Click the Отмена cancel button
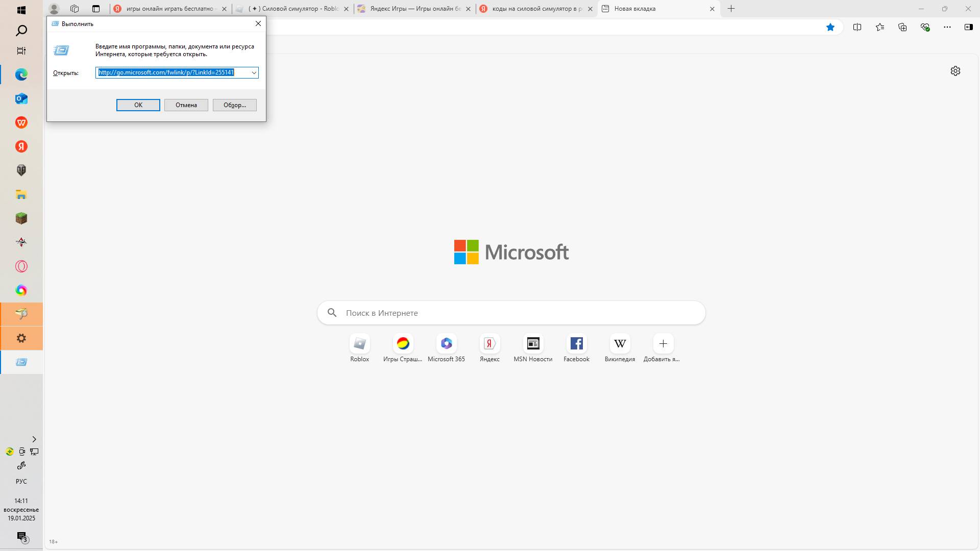980x551 pixels. pyautogui.click(x=186, y=105)
